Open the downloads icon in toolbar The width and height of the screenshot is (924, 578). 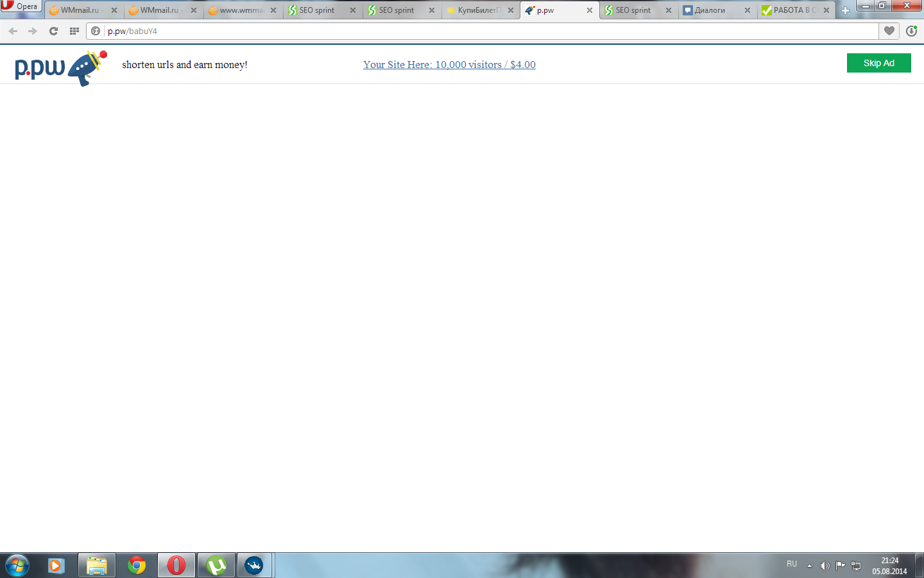tap(911, 31)
